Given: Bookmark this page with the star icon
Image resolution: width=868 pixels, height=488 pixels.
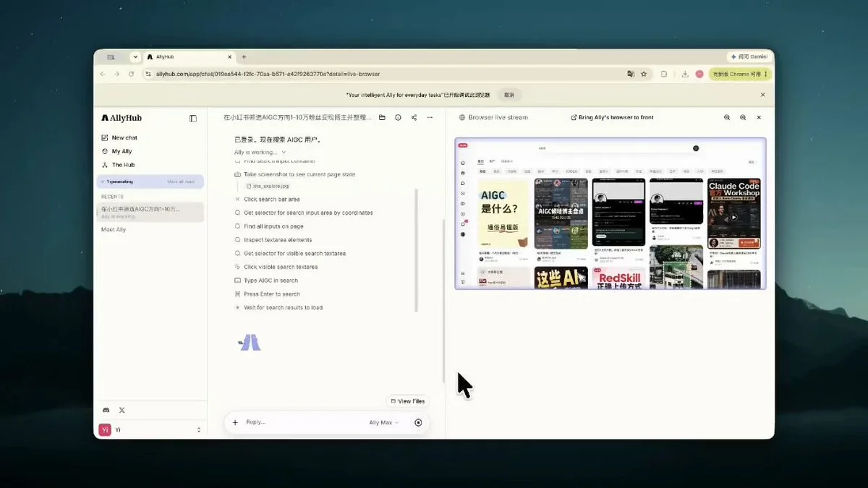Looking at the screenshot, I should (x=644, y=74).
